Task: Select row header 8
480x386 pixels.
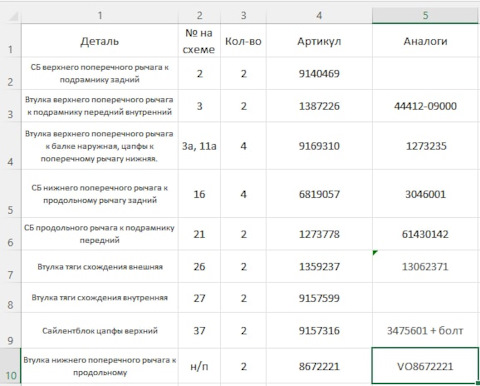Action: [11, 298]
